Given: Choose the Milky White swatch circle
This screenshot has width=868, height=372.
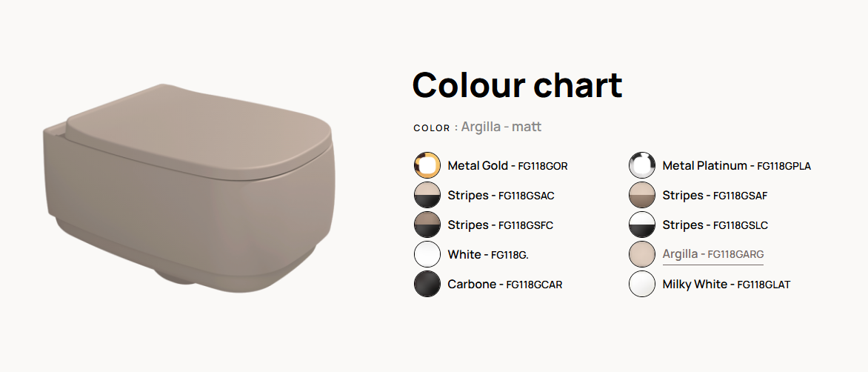Looking at the screenshot, I should 641,284.
